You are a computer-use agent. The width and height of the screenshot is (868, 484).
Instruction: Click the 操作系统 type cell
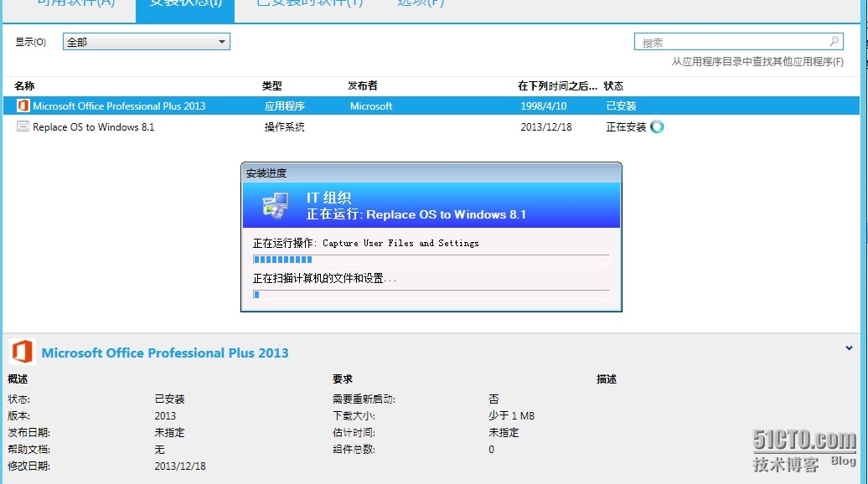tap(285, 126)
